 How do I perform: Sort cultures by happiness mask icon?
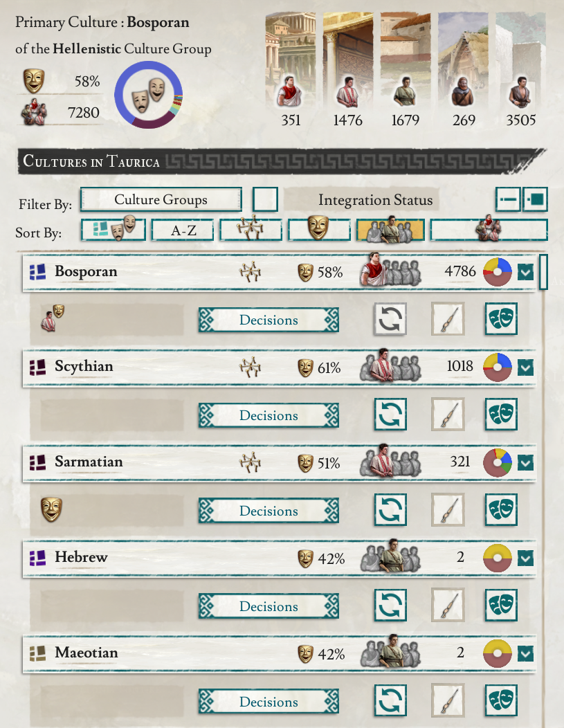(x=319, y=229)
